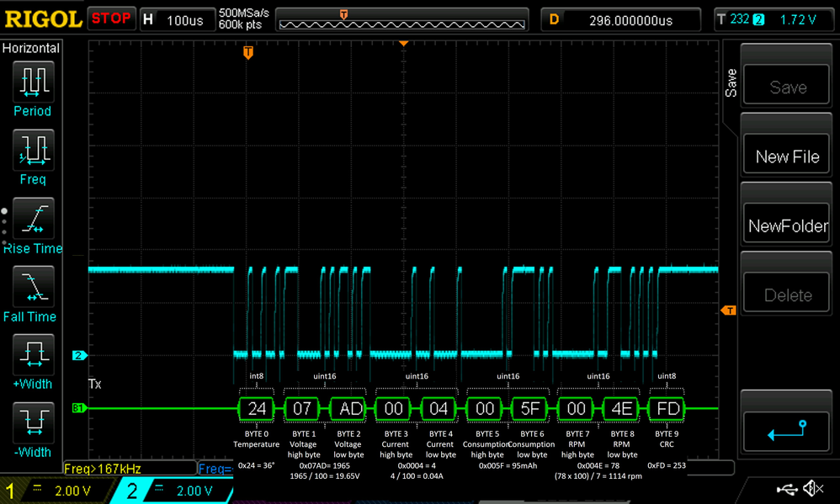Screen dimensions: 840x504
Task: Click decoded byte AD
Action: coord(348,409)
